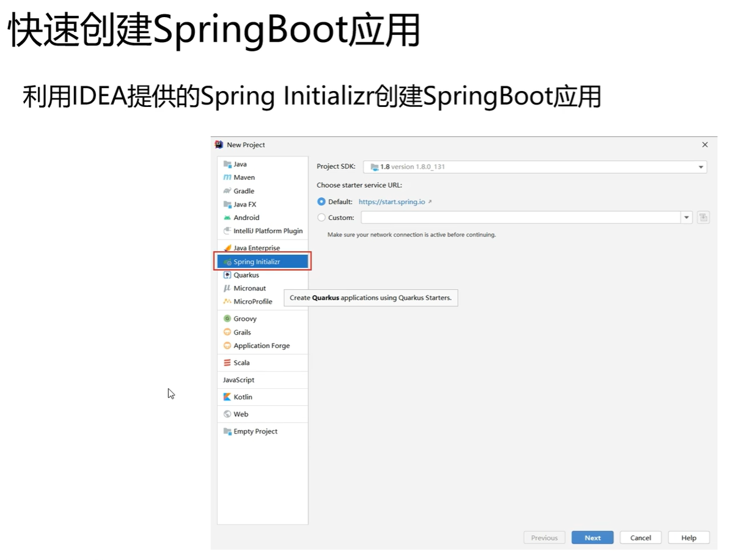Viewport: 748px width, 560px height.
Task: Click the Scala red icon
Action: 227,363
